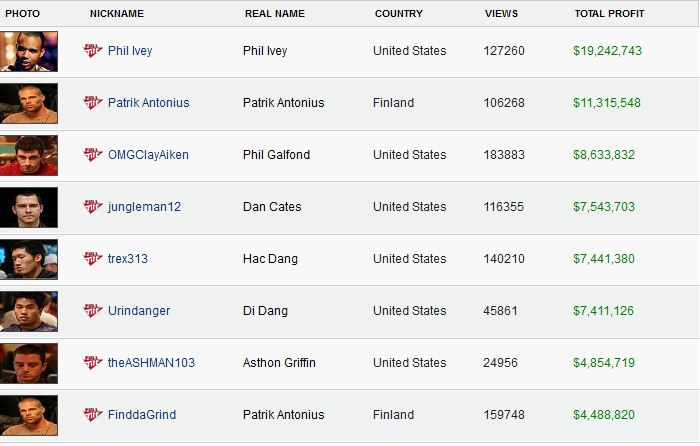The image size is (700, 446).
Task: Click the site icon beside theASHMAN103
Action: pos(93,363)
